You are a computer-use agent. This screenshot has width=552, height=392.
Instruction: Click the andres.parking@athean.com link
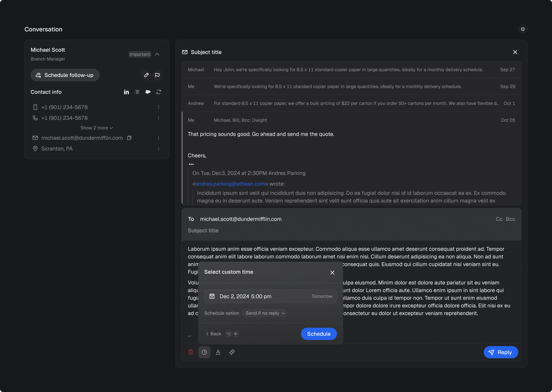[x=230, y=184]
